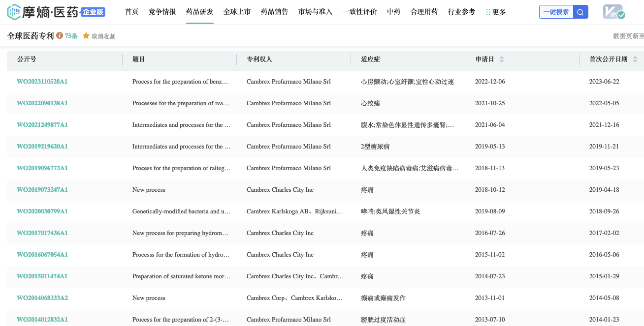Go to the 一致性评价 menu item

click(360, 12)
